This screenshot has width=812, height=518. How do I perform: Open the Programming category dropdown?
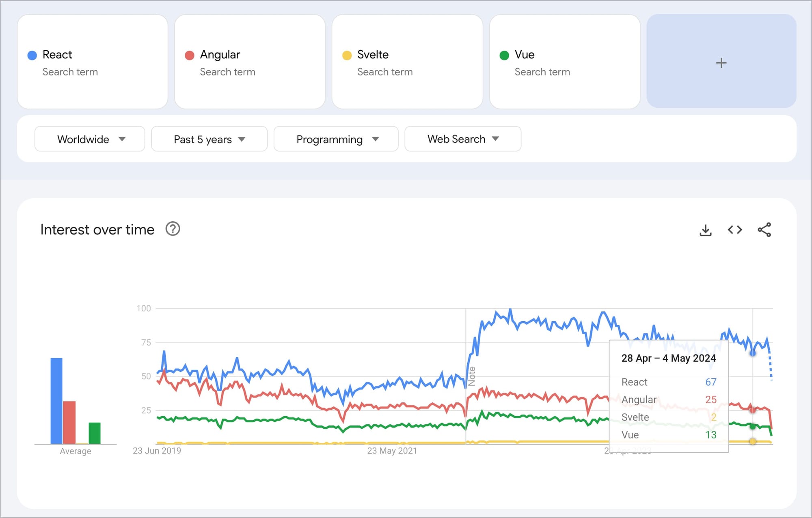click(336, 139)
